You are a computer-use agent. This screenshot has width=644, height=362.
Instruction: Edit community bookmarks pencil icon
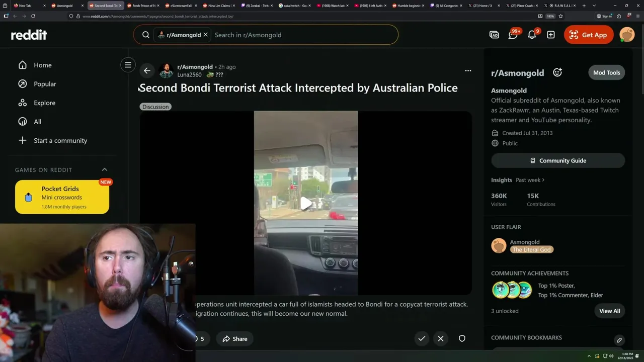point(619,340)
